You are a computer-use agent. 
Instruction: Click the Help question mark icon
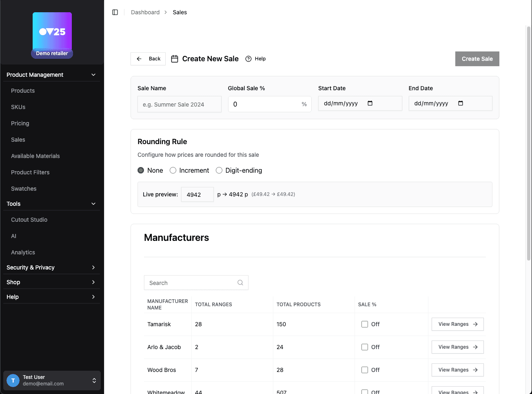pos(248,59)
